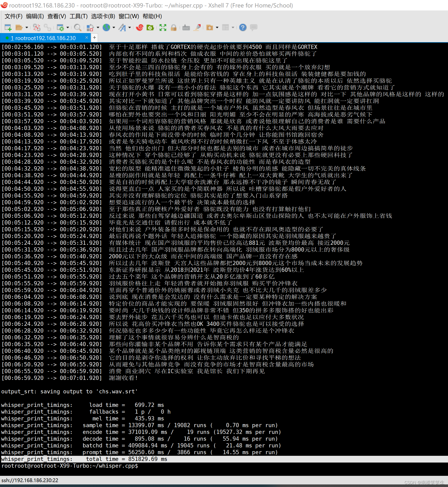Click the lock screen padlock icon
Viewport: 448px width, 487px height.
(x=173, y=28)
